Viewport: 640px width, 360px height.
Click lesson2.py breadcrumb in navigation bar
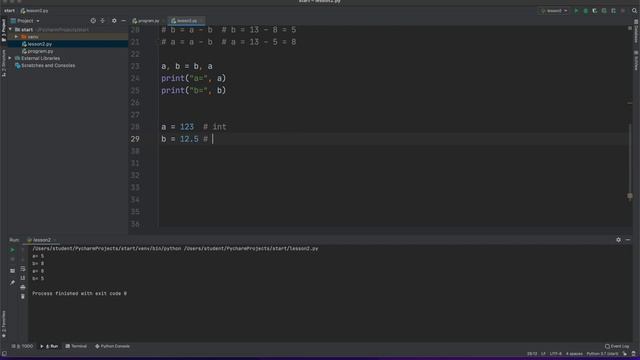coord(35,11)
